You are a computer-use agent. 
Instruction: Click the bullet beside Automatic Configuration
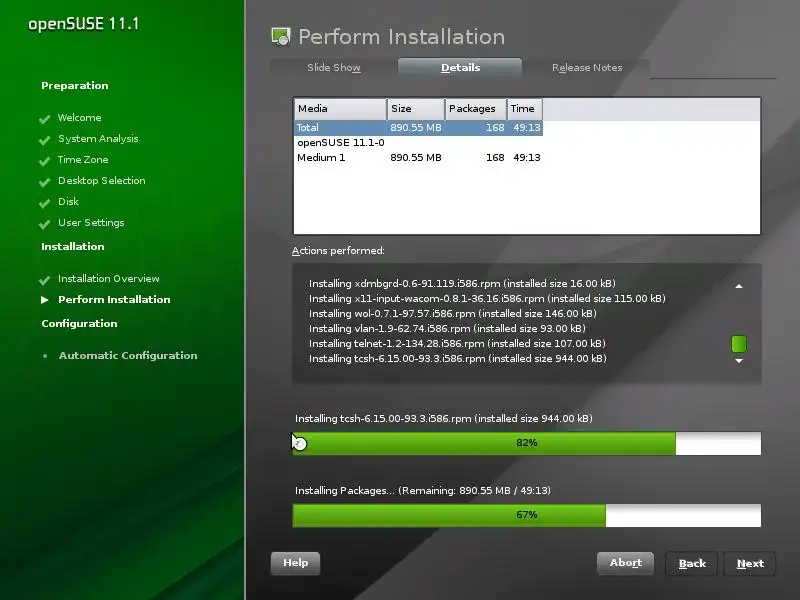[45, 356]
